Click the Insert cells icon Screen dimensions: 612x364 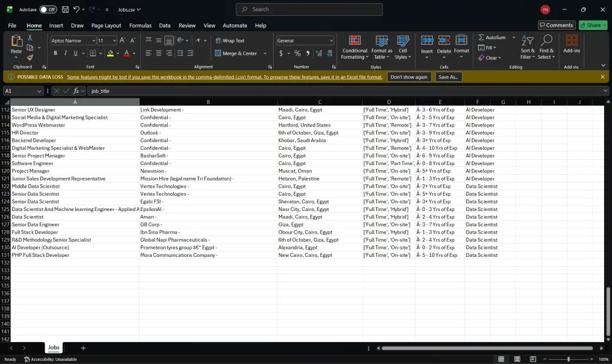(x=427, y=40)
